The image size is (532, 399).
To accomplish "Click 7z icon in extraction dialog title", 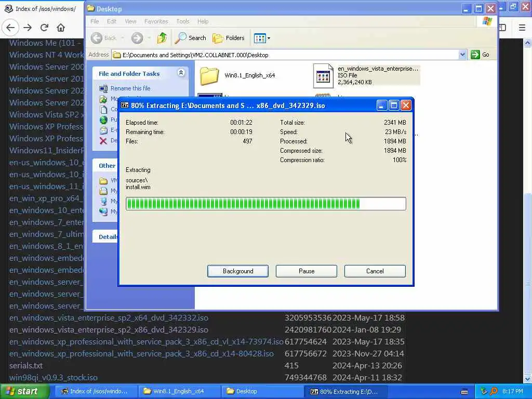I will [125, 105].
